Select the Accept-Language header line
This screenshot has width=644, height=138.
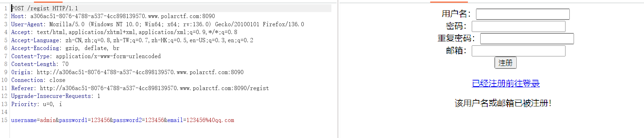tap(132, 40)
